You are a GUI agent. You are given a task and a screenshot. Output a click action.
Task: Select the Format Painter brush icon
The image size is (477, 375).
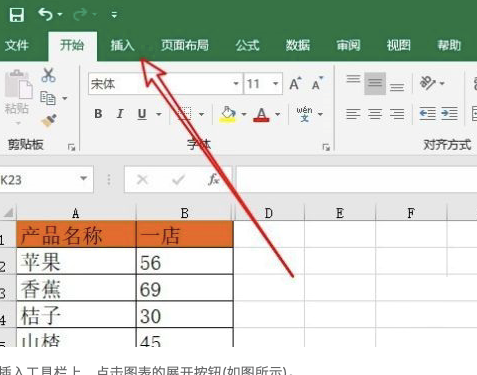click(x=49, y=121)
